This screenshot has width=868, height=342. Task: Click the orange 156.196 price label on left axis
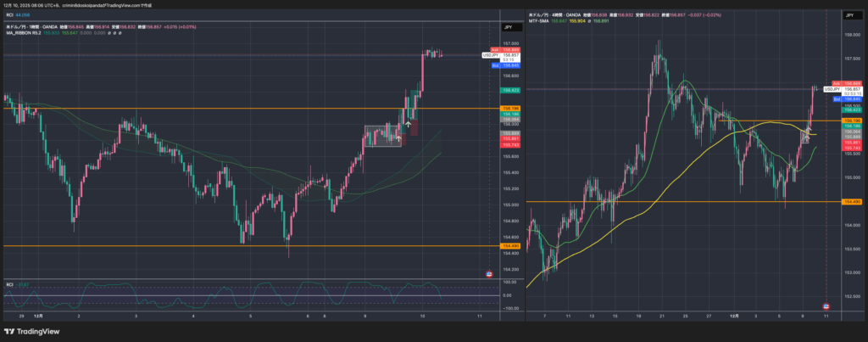(x=510, y=109)
